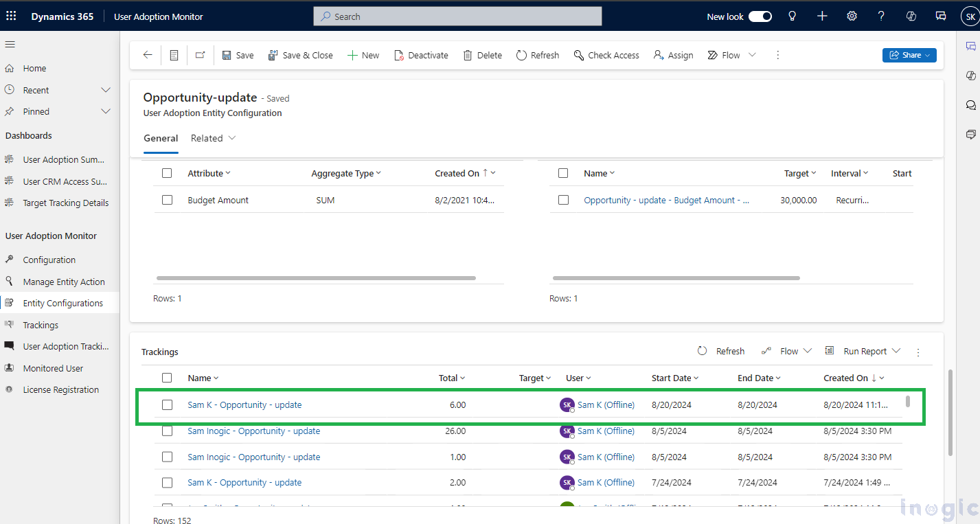
Task: Check the Budget Amount row checkbox
Action: (167, 200)
